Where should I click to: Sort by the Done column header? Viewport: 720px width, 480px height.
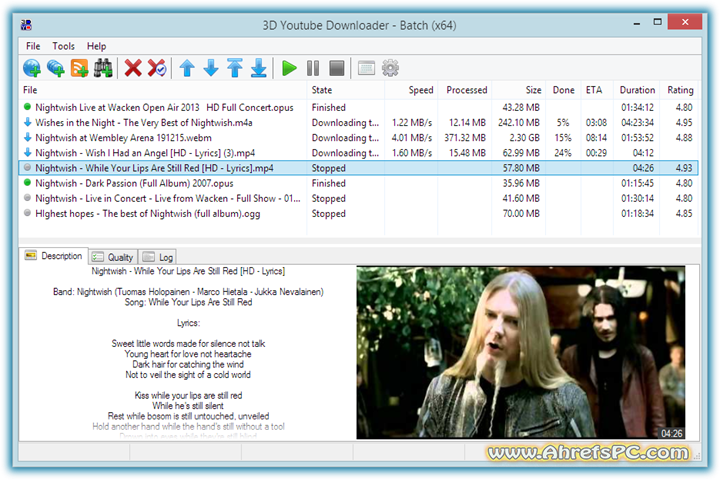click(563, 90)
